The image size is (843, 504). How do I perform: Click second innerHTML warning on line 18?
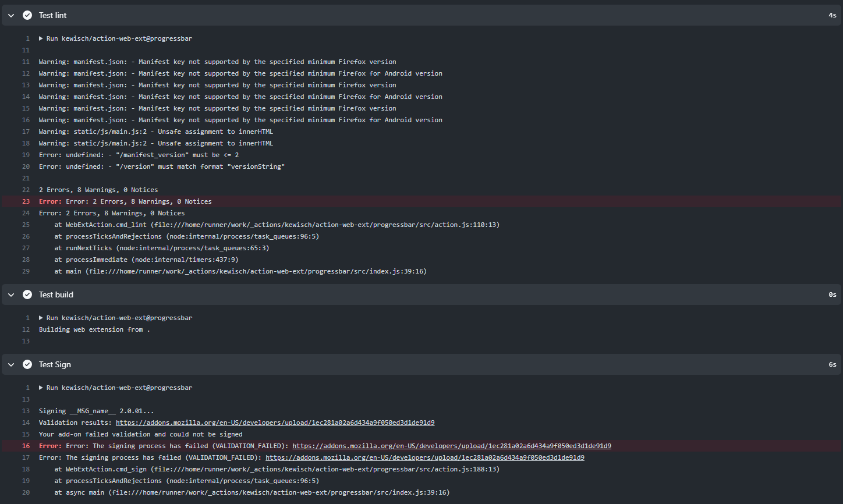point(156,143)
